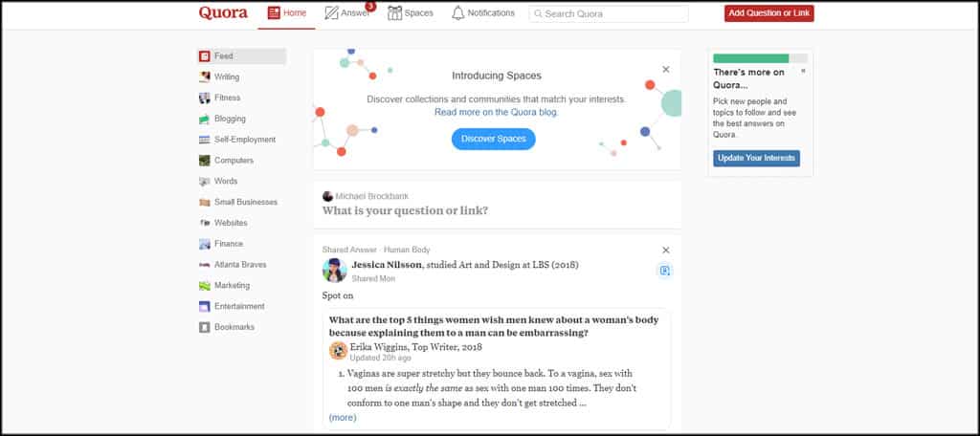Click the Home newspaper icon
Screen dimensions: 980x436
click(274, 13)
